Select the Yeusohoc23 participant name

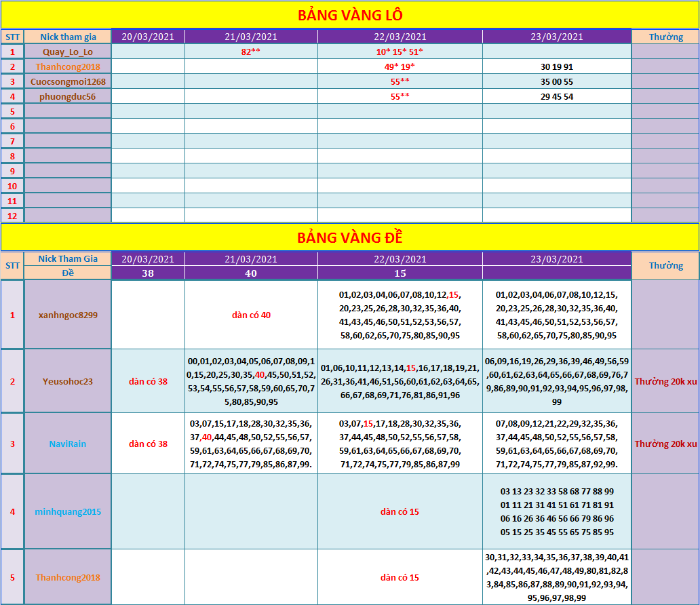(x=68, y=381)
